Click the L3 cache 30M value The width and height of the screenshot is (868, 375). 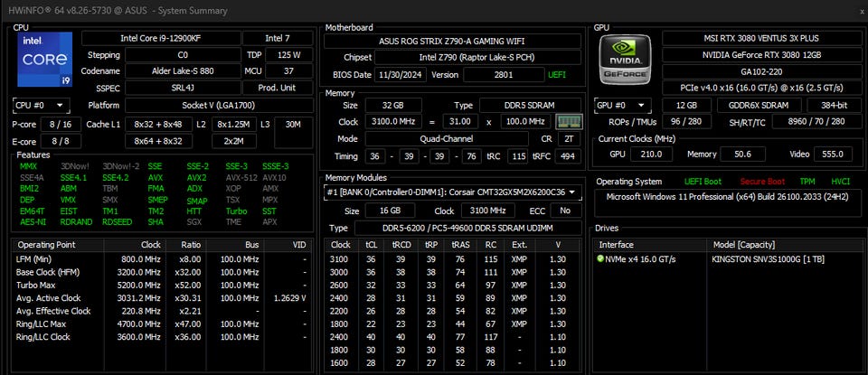[293, 133]
